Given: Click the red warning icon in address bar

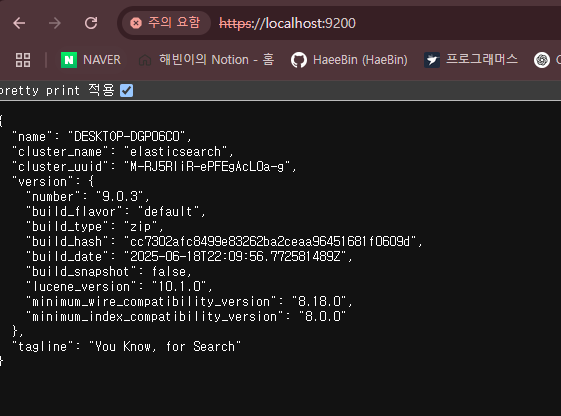Looking at the screenshot, I should 136,23.
